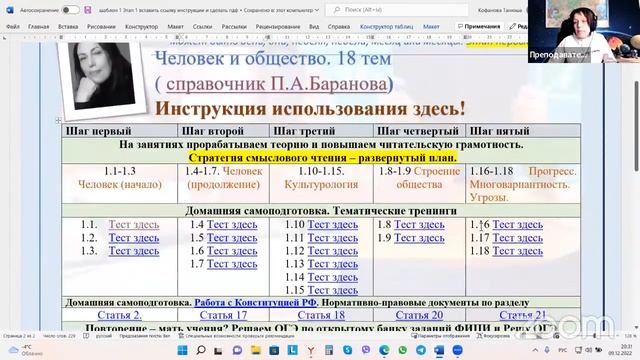Click the table move handle icon
The height and width of the screenshot is (360, 640).
[x=58, y=120]
